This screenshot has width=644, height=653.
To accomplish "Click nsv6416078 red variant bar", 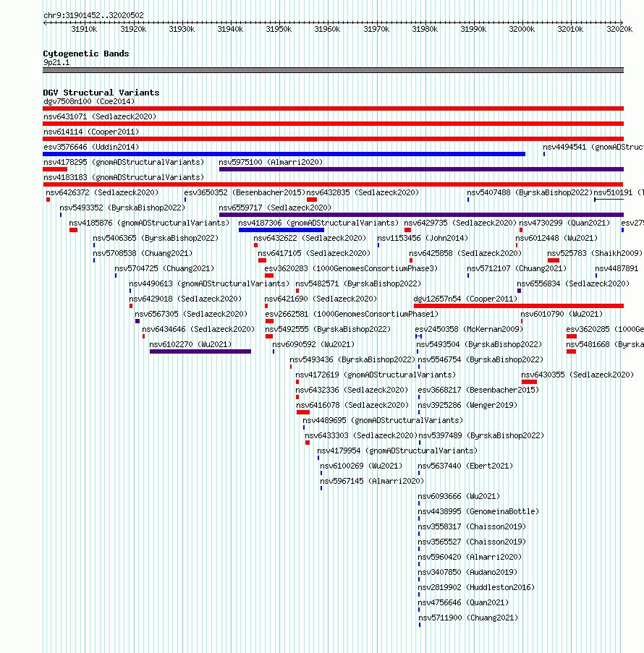I will 303,412.
